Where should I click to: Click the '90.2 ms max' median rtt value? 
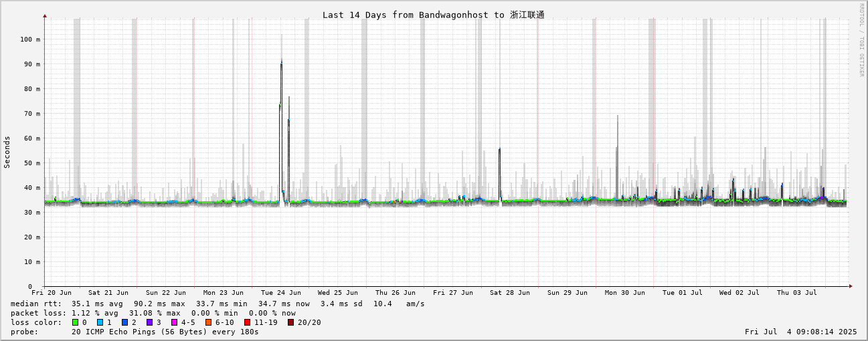coord(159,304)
